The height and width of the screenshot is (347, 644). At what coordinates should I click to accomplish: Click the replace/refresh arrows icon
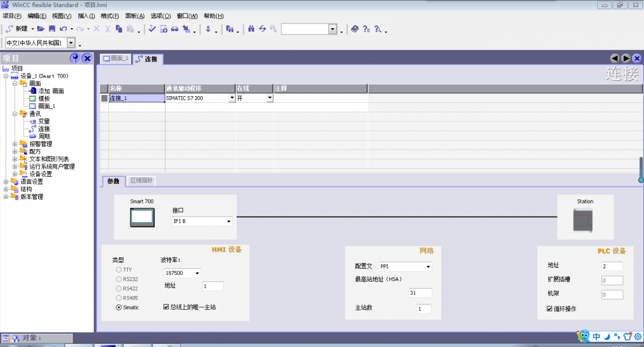262,29
